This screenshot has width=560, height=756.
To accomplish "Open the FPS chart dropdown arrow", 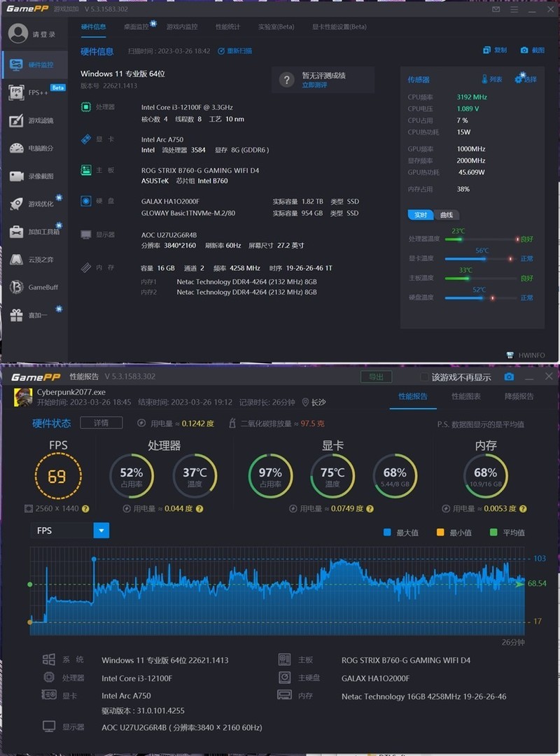I will 101,531.
